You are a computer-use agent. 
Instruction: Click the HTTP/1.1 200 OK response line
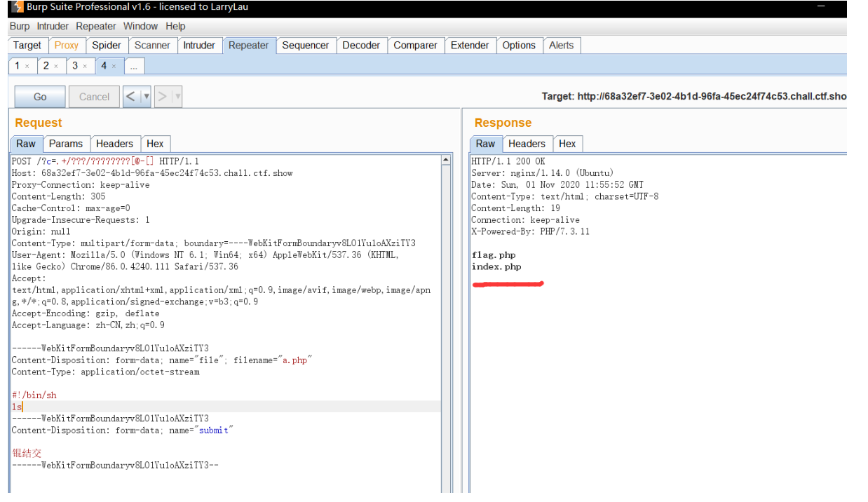[x=508, y=161]
